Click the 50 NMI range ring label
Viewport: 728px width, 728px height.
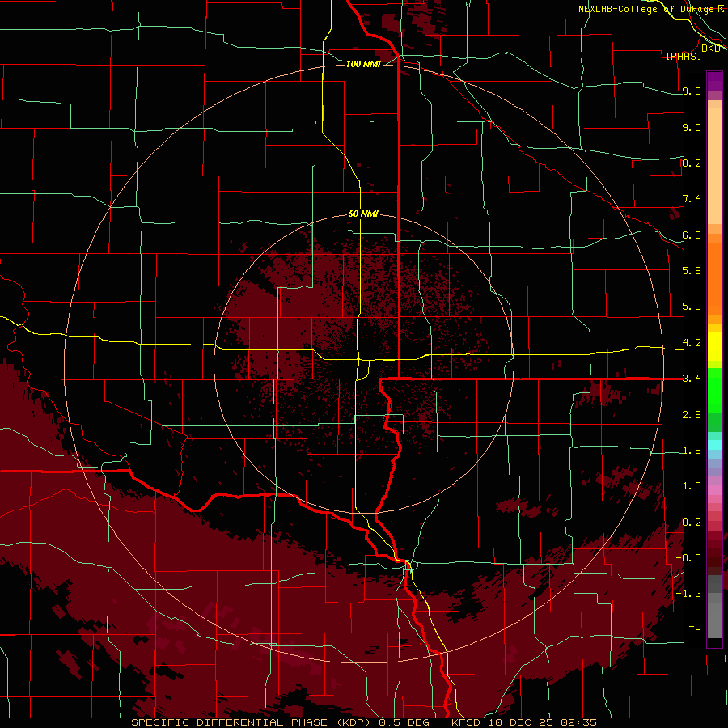point(363,214)
